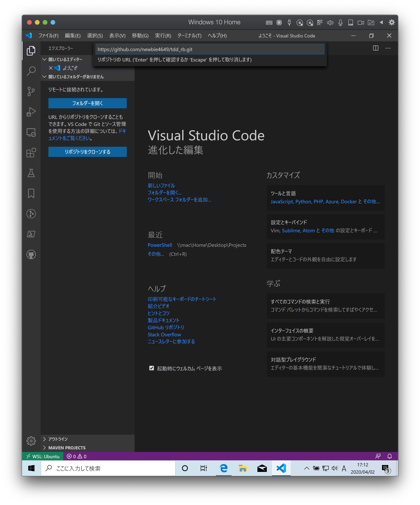Open the ファイル(F) menu

48,36
